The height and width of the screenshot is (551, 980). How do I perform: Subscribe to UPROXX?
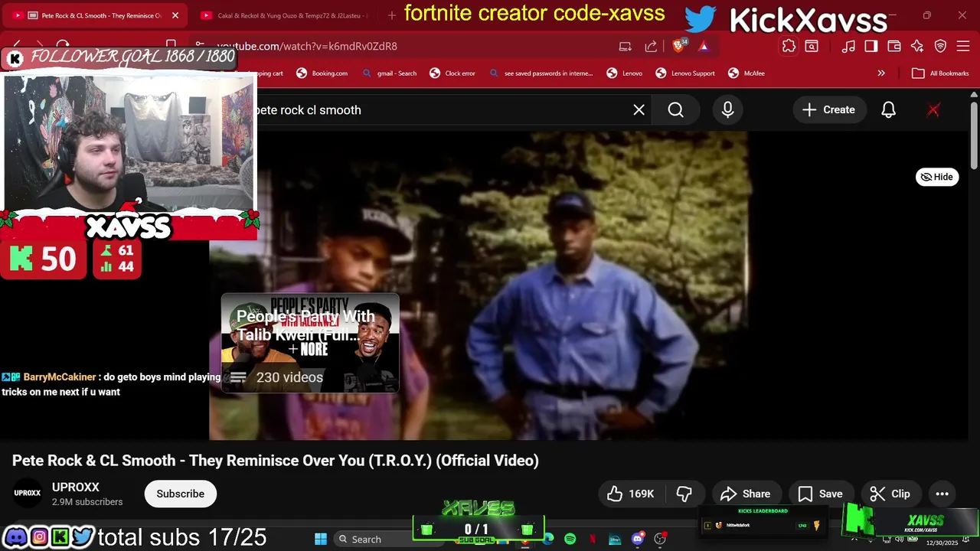tap(181, 494)
